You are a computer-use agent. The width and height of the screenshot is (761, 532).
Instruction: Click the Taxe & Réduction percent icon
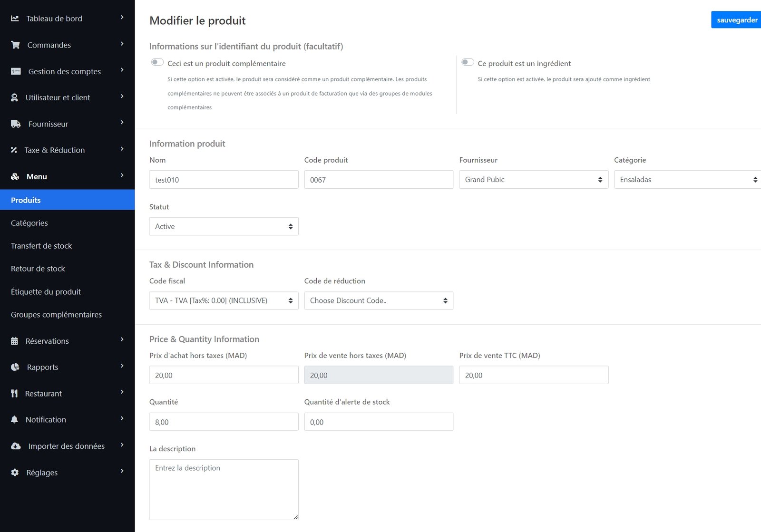click(x=14, y=150)
